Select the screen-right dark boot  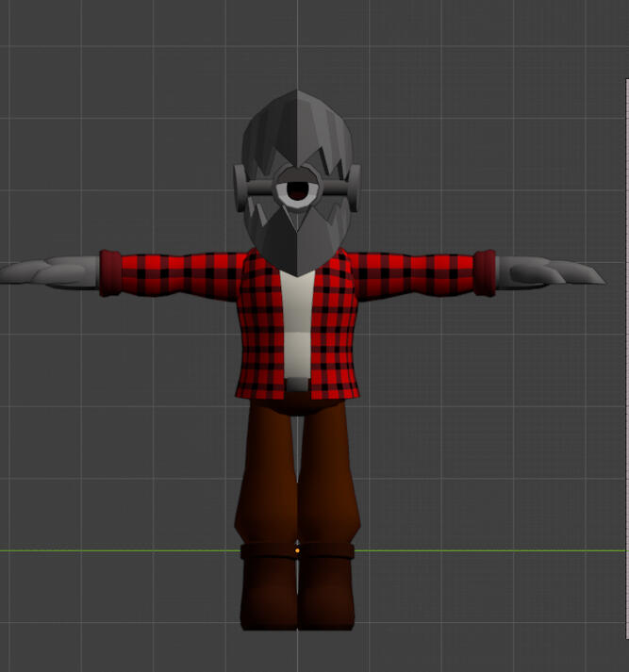(x=326, y=588)
